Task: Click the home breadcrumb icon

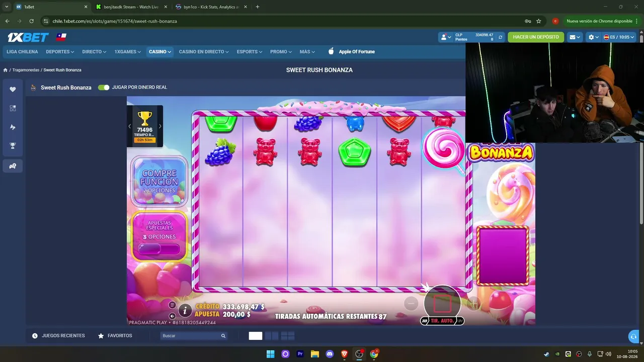Action: point(6,70)
